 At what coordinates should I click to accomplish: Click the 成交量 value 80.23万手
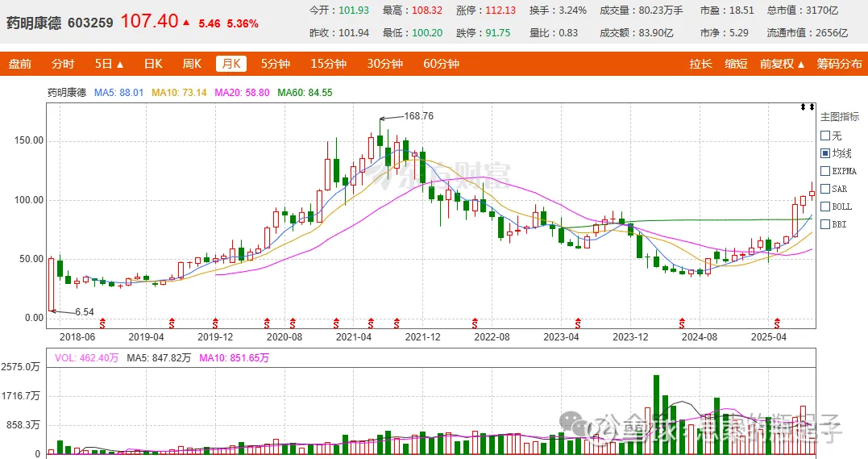660,10
